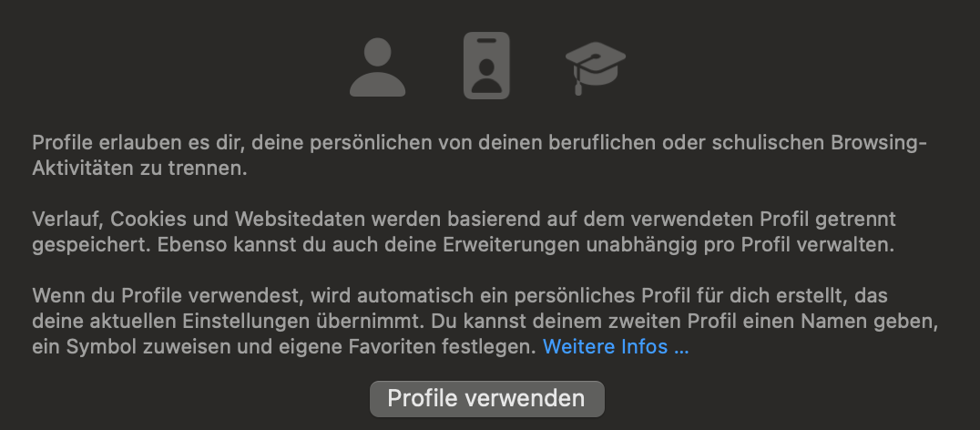Click the word "Browsing-" at the line end
Screen dimensions: 980x430
coord(878,143)
